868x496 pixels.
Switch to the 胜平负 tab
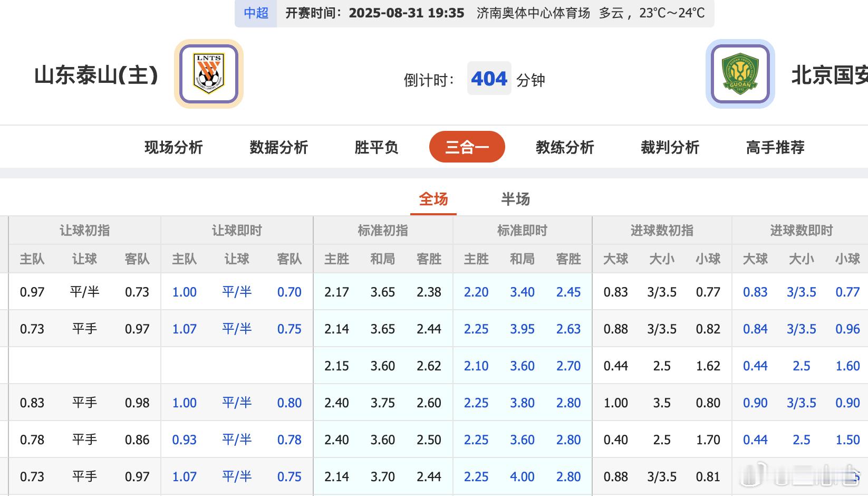click(376, 147)
